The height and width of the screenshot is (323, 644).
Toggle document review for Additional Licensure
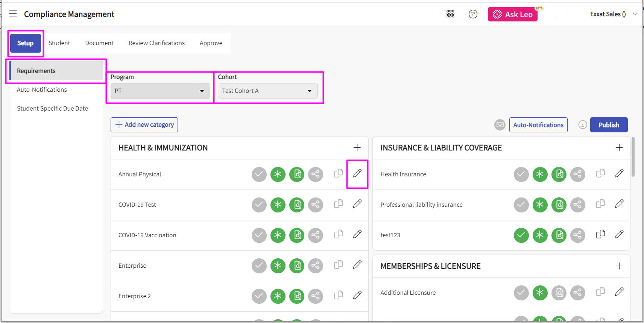coord(559,293)
